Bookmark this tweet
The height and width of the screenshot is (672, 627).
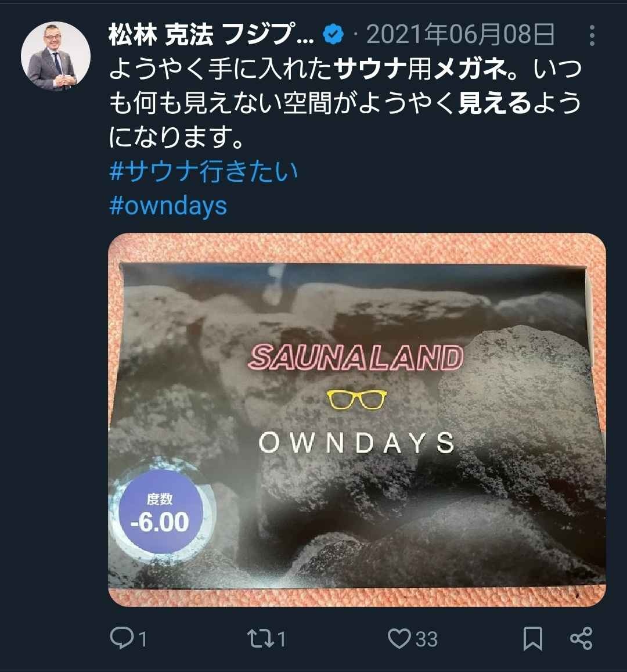pyautogui.click(x=533, y=638)
